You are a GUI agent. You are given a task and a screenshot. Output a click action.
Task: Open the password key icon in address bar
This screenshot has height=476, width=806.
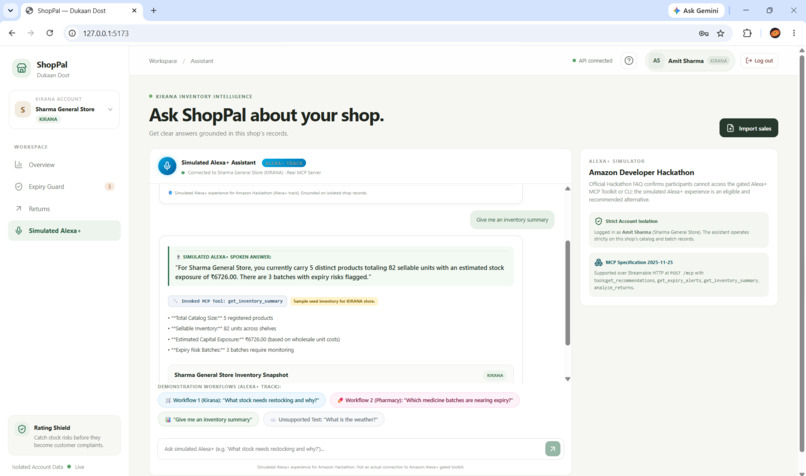[704, 33]
